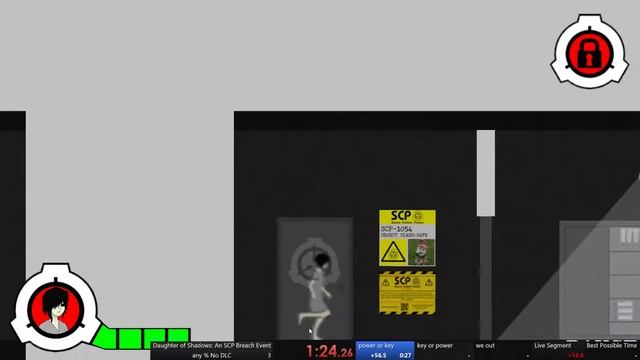
Task: Click the hazard triangle on SCP-1054 poster
Action: tap(393, 252)
